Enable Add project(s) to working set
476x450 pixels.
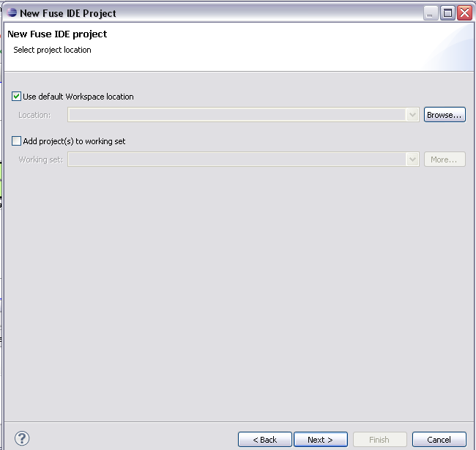(16, 141)
